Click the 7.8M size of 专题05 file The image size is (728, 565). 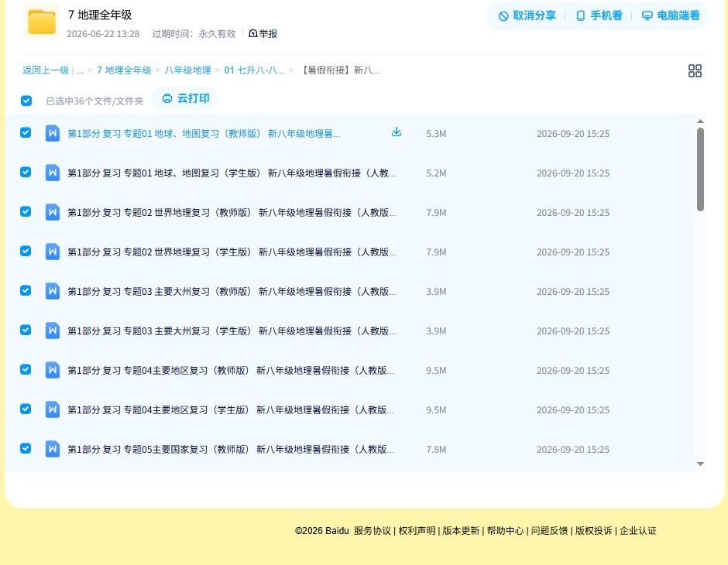tap(436, 449)
